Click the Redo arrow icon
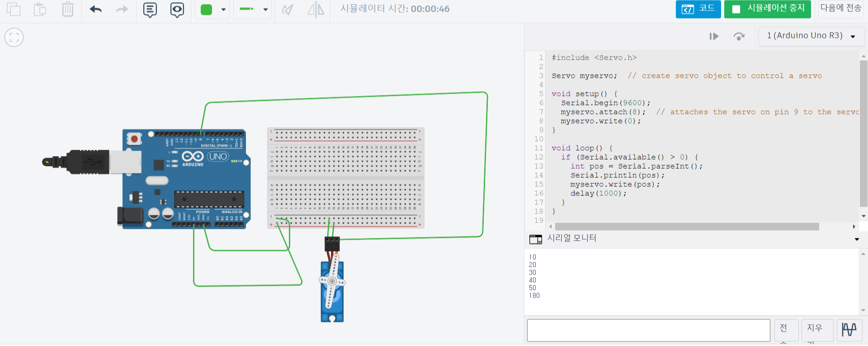Screen dimensions: 868x346 pos(122,9)
